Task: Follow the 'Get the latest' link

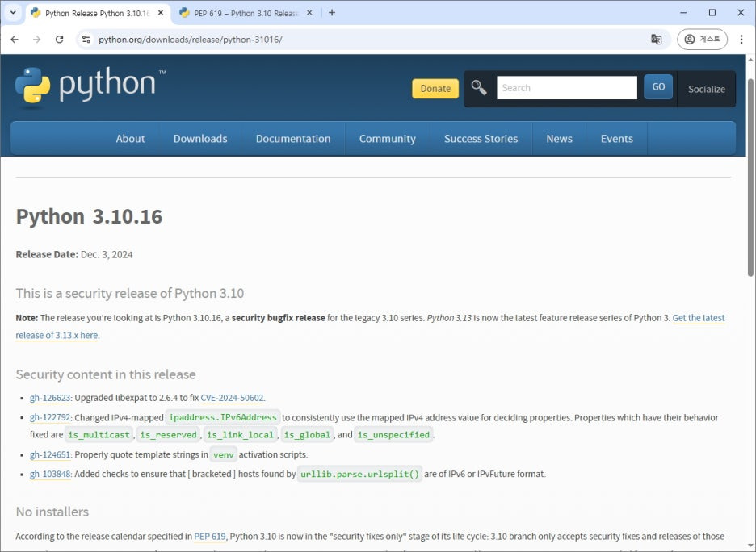Action: coord(698,318)
